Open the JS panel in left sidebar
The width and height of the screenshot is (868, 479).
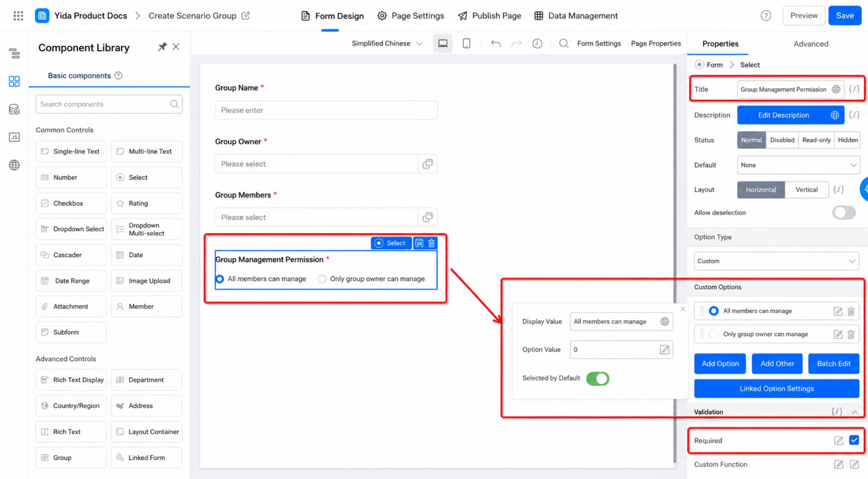[x=14, y=137]
